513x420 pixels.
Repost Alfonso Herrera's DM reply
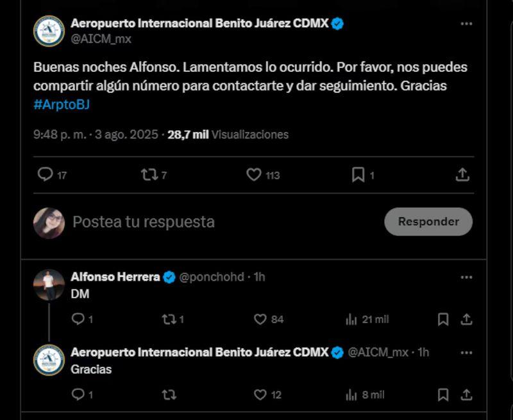169,319
